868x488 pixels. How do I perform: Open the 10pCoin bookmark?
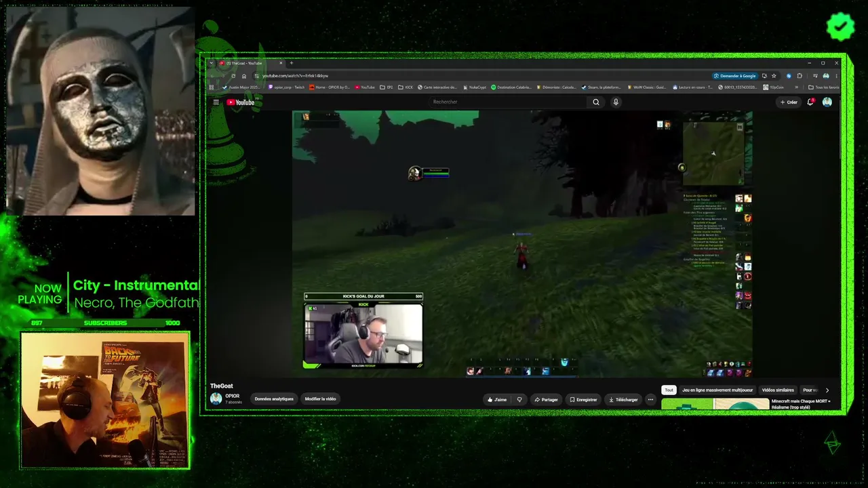(x=774, y=87)
